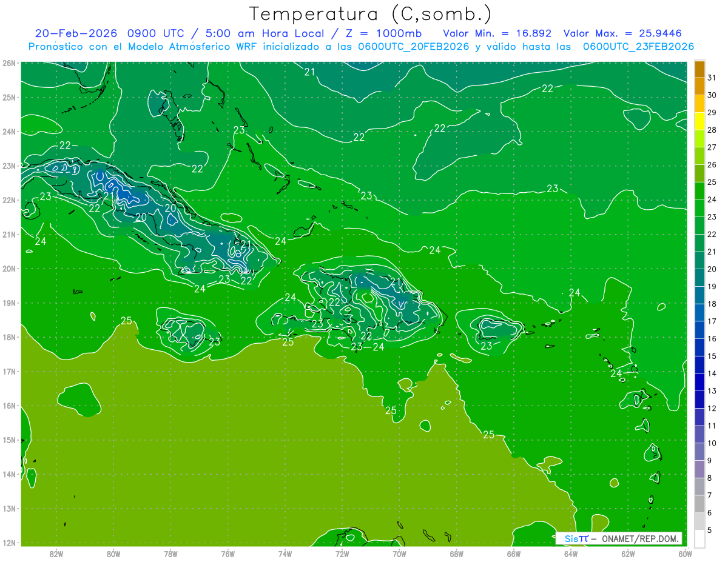Select "Valor Min. = 16.892" text
The width and height of the screenshot is (728, 562).
[497, 33]
